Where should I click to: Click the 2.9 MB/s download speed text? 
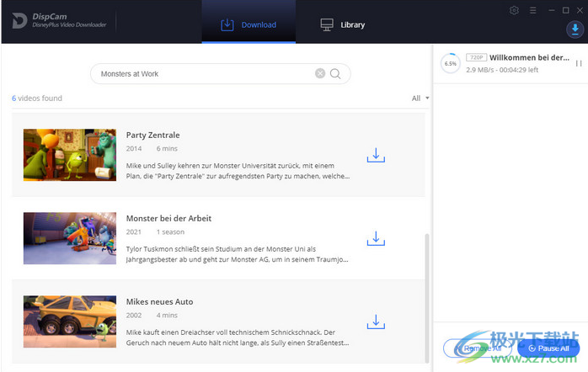pos(480,70)
